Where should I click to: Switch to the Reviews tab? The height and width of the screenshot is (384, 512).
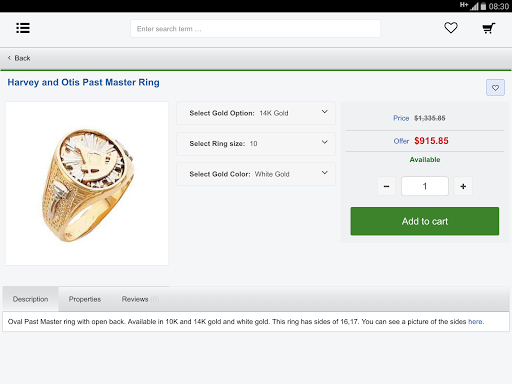140,299
